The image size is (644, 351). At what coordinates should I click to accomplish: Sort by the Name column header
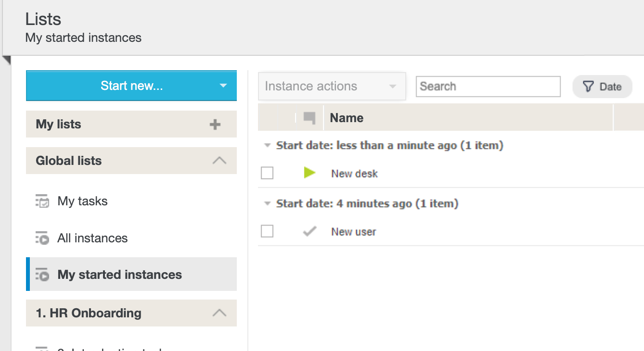(347, 118)
